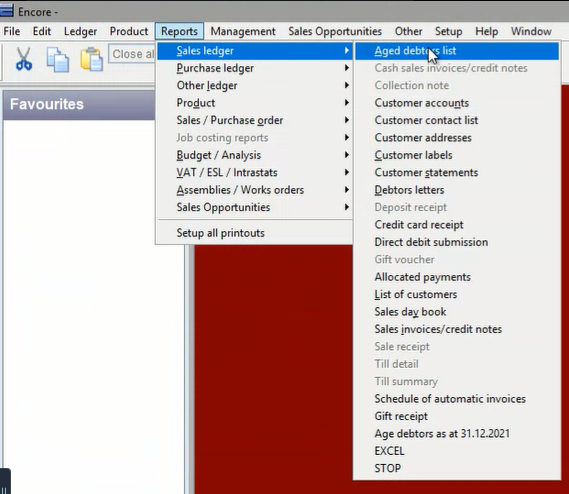The width and height of the screenshot is (569, 494).
Task: Select Aged debtors list report
Action: 457,51
